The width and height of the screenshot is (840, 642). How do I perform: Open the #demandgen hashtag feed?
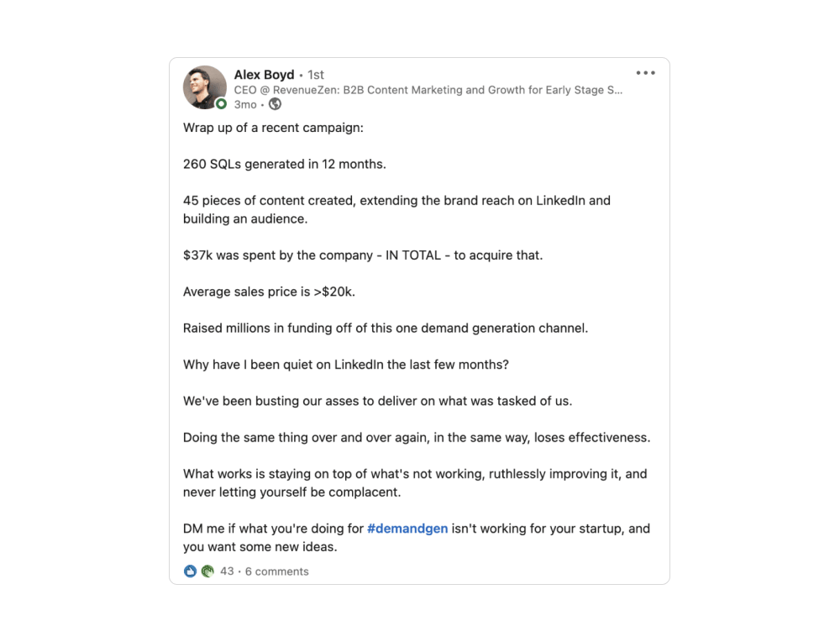coord(408,529)
